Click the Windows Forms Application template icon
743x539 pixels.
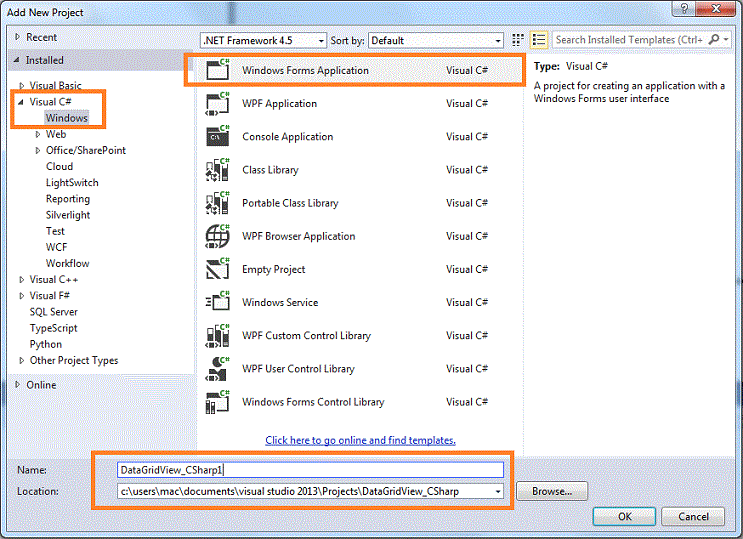point(217,70)
